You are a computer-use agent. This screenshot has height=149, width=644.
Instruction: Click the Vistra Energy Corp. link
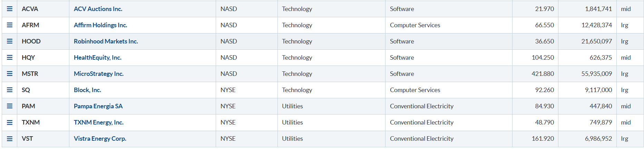coord(100,139)
